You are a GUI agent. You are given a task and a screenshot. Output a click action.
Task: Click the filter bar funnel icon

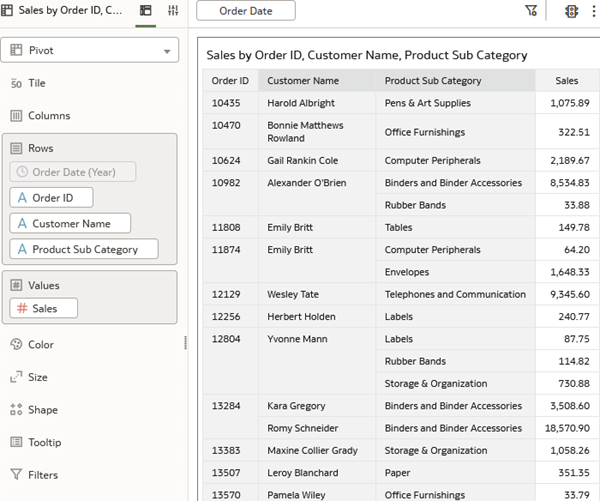[x=531, y=10]
